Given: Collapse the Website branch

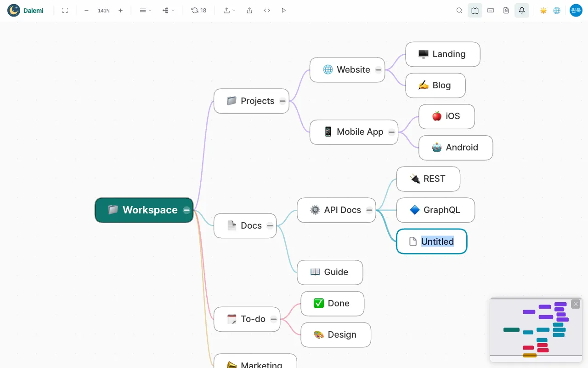Looking at the screenshot, I should pyautogui.click(x=378, y=70).
